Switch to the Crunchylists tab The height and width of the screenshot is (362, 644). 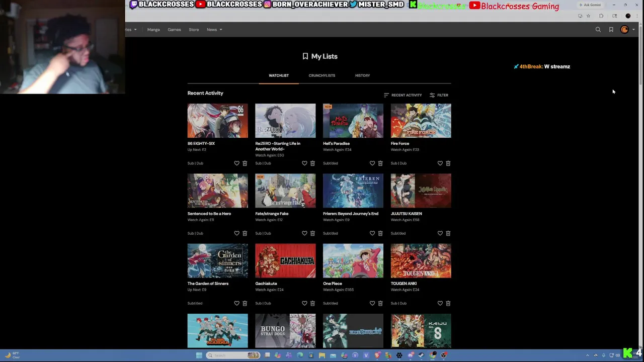click(322, 75)
